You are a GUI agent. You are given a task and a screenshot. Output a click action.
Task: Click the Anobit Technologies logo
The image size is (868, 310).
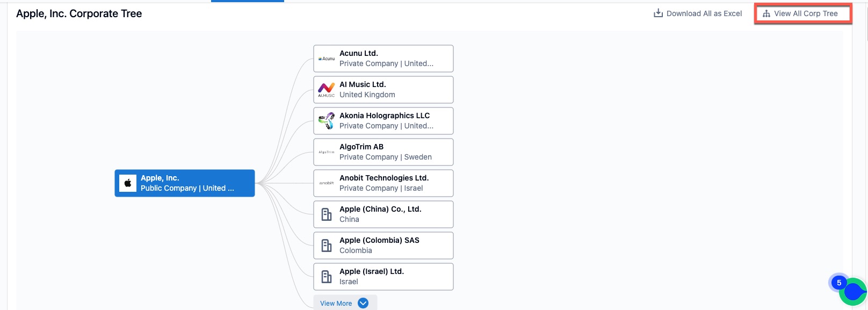[326, 183]
